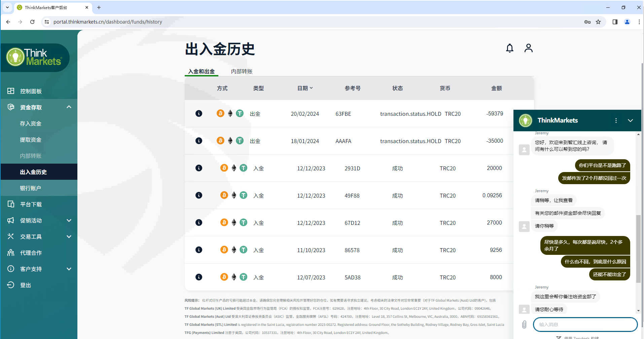Collapse the 资金存取 sidebar section

(69, 107)
